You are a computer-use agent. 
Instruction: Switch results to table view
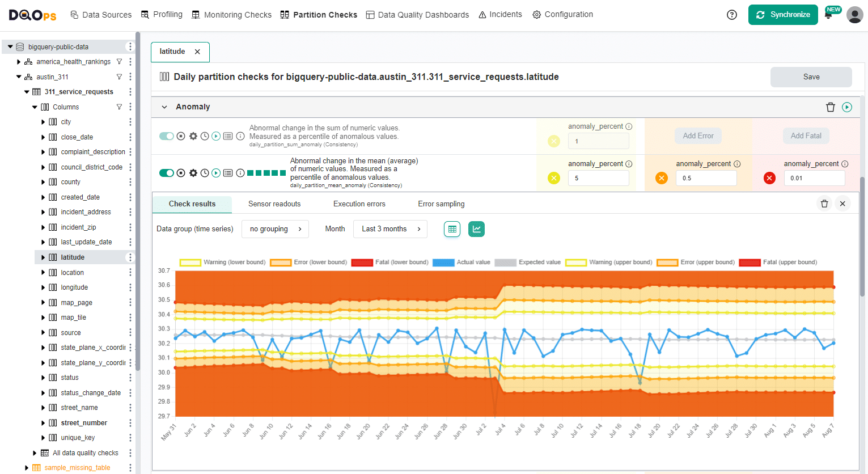point(452,229)
